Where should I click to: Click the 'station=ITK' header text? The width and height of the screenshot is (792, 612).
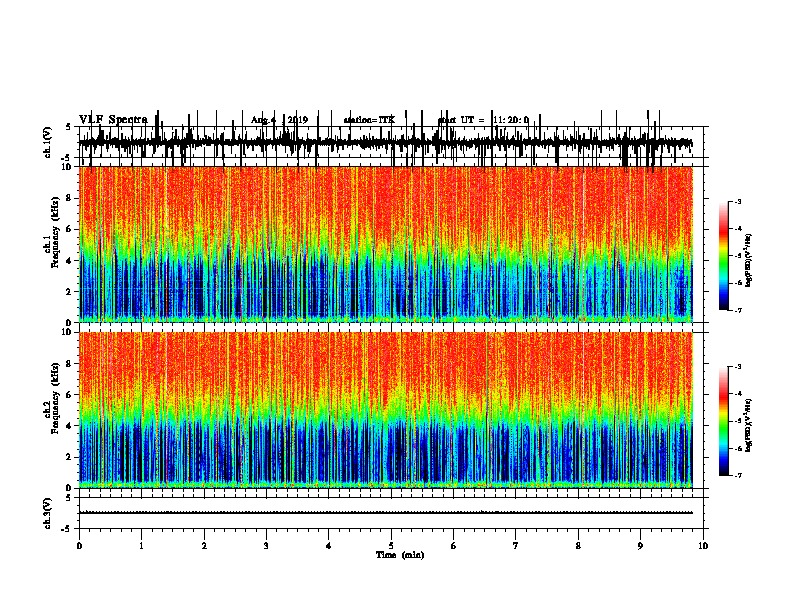coord(369,120)
